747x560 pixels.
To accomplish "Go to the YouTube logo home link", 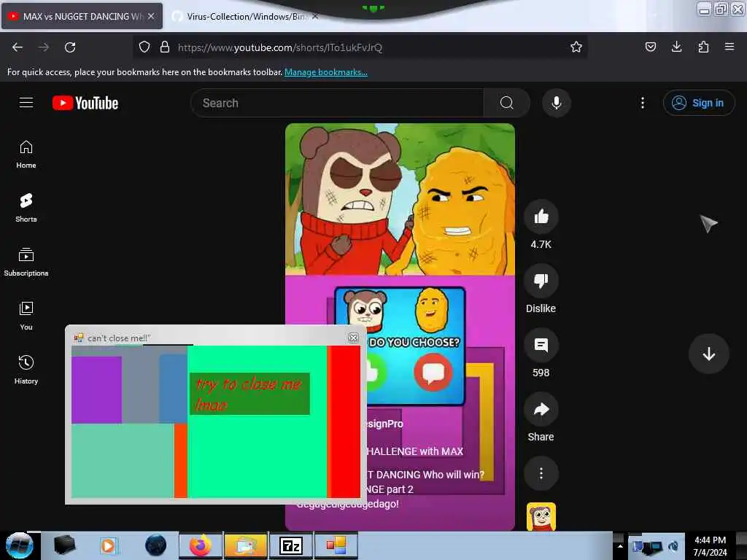I will coord(85,103).
